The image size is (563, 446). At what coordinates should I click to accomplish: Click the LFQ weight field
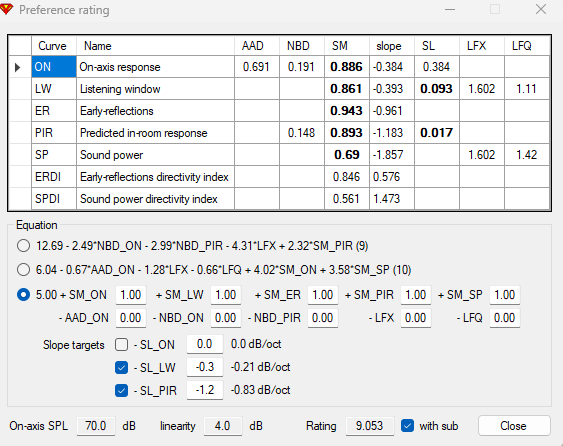pos(504,318)
